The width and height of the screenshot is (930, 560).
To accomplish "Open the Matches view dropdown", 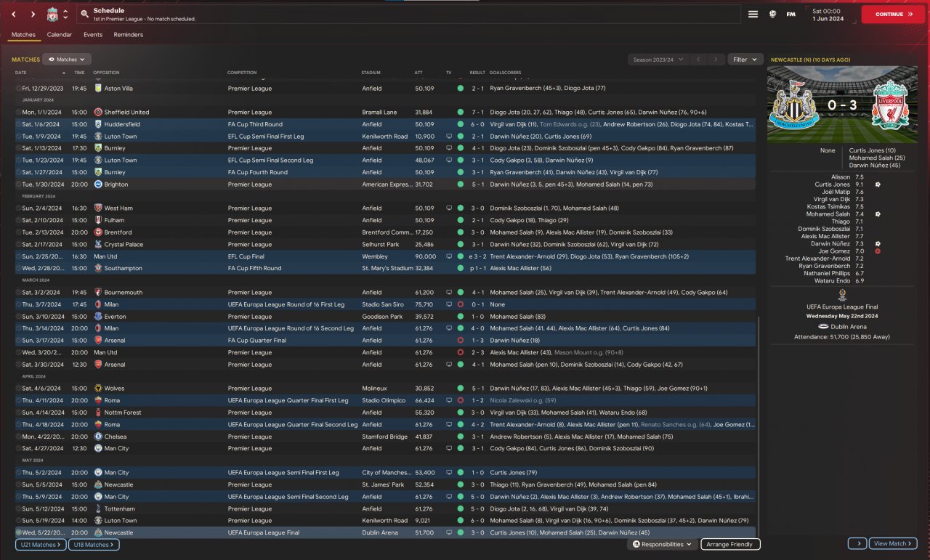I will [x=67, y=60].
